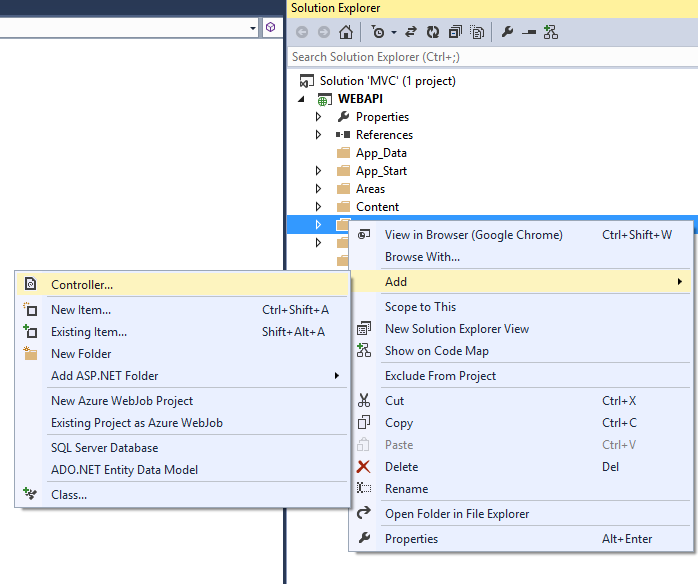The height and width of the screenshot is (584, 698).
Task: Open Add ASP.NET Folder submenu
Action: (182, 376)
